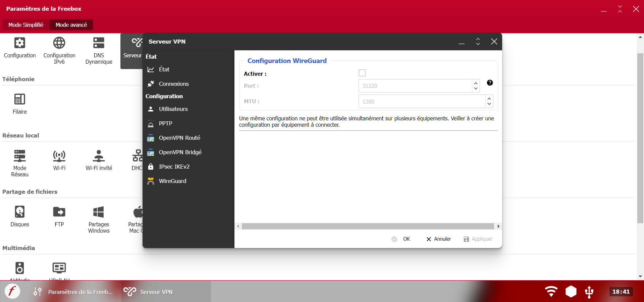Click left arrow of horizontal scrollbar
This screenshot has width=644, height=302.
click(238, 226)
